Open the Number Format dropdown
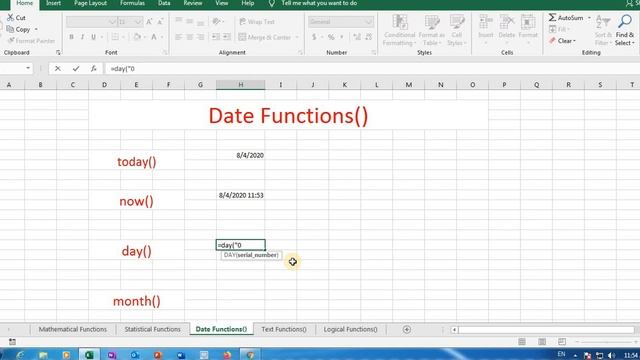This screenshot has height=360, width=640. click(369, 22)
